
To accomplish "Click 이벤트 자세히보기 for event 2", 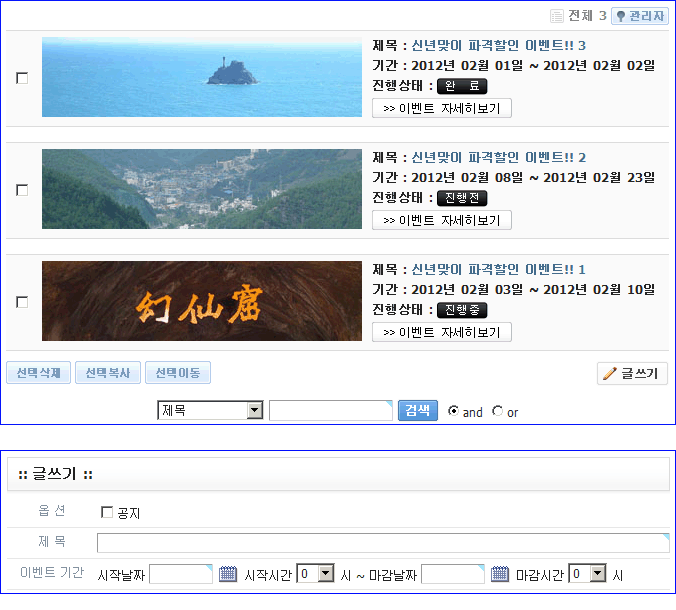I will [441, 220].
